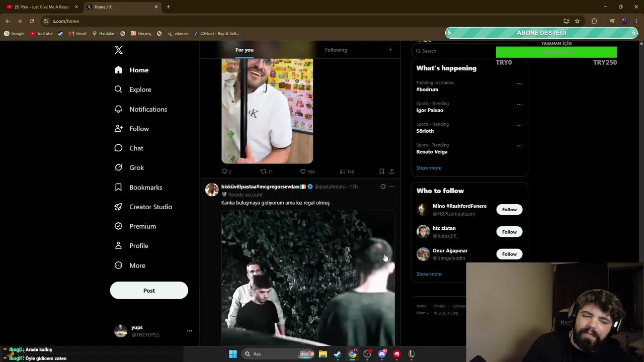Screen dimensions: 644x362
Task: Follow htc zlatan
Action: [x=509, y=232]
